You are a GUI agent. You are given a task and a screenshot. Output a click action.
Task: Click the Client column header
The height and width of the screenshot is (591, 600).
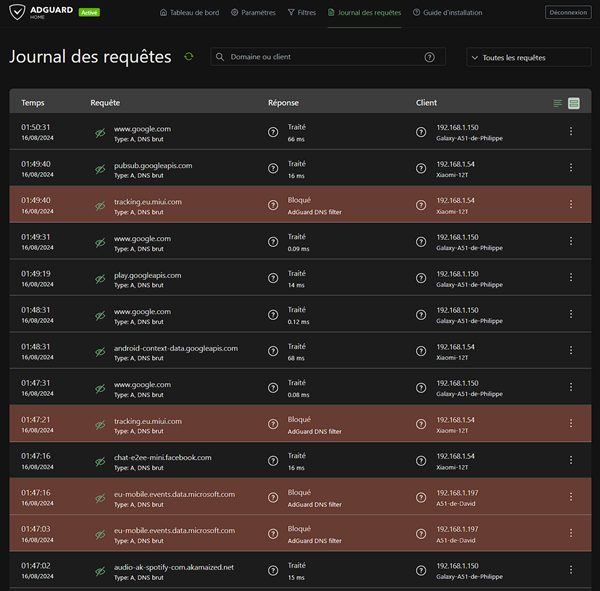pyautogui.click(x=426, y=103)
